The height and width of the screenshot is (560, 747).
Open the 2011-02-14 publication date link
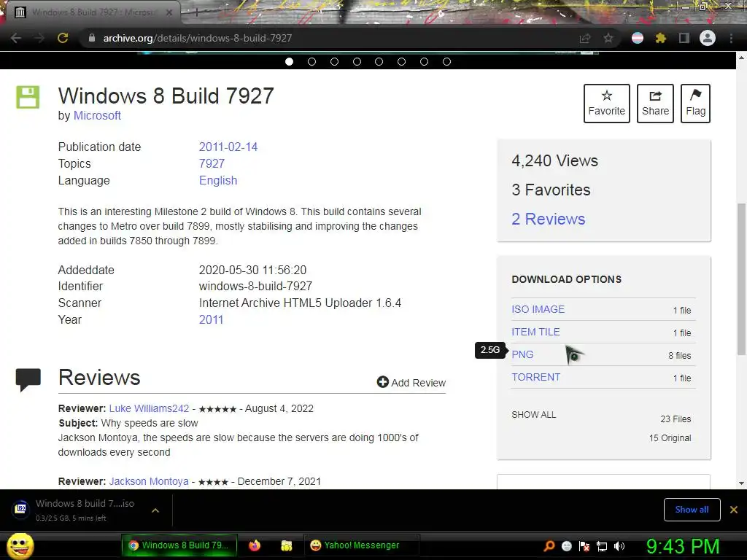pos(228,147)
